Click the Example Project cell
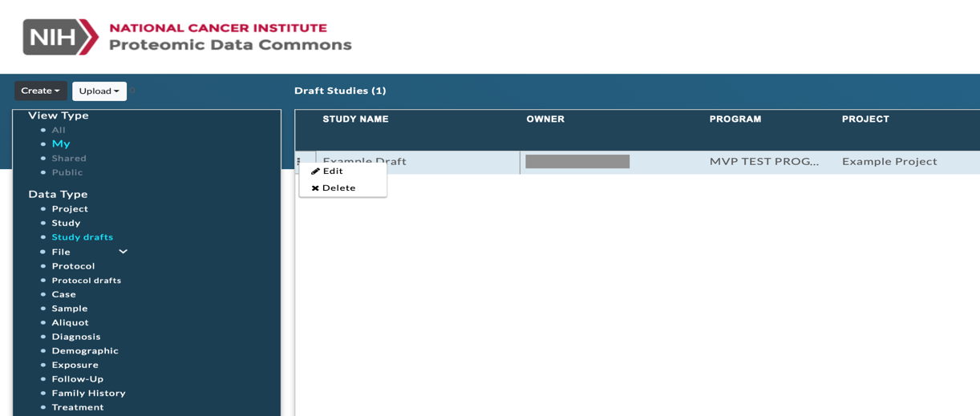The image size is (980, 416). (x=889, y=162)
